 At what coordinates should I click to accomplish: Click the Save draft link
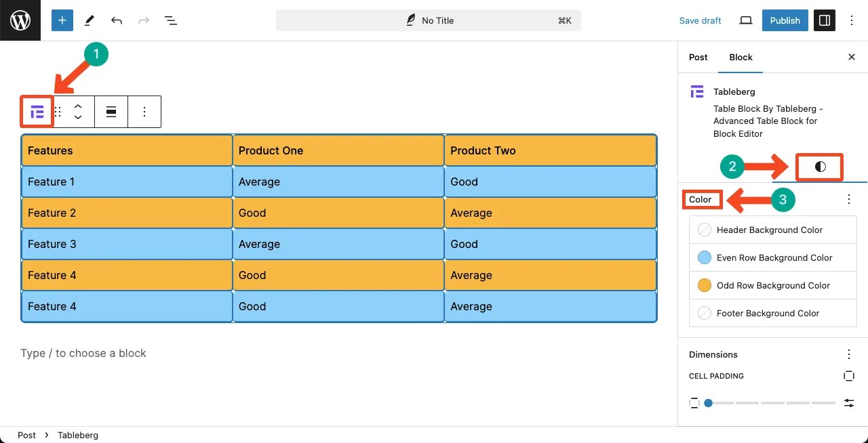[x=700, y=20]
